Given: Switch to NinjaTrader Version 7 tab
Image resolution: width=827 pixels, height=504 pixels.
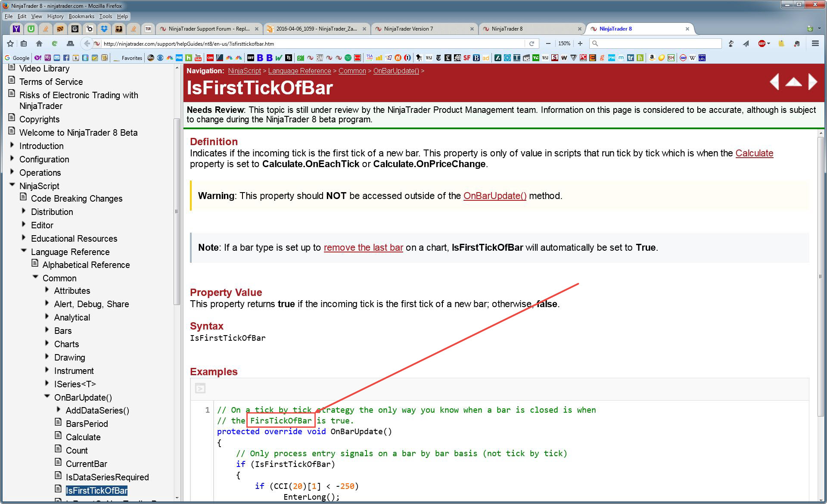Looking at the screenshot, I should coord(408,29).
